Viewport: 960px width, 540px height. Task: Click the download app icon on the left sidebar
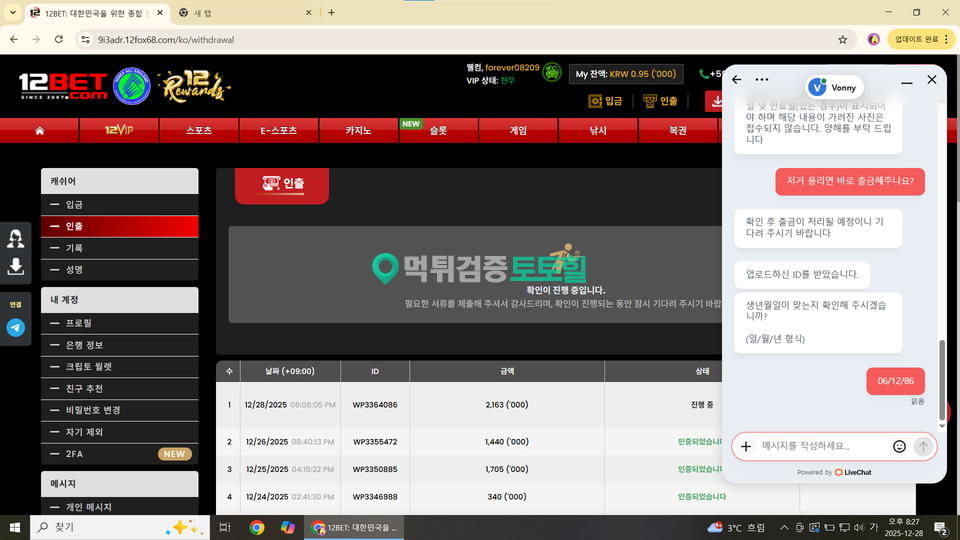(x=16, y=266)
